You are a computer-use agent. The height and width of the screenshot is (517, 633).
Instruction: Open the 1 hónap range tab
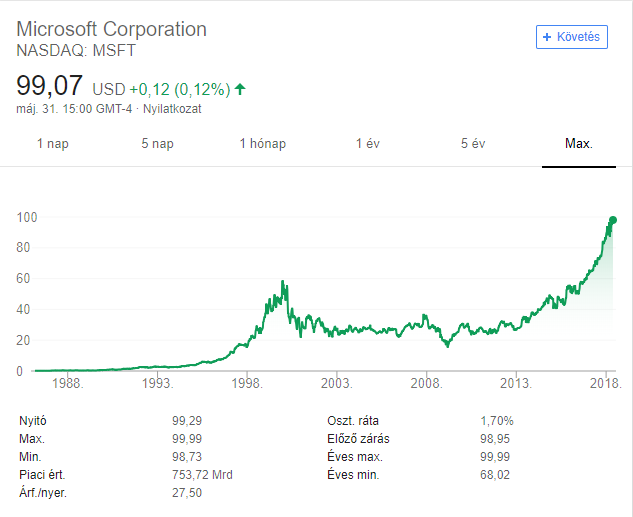(263, 144)
